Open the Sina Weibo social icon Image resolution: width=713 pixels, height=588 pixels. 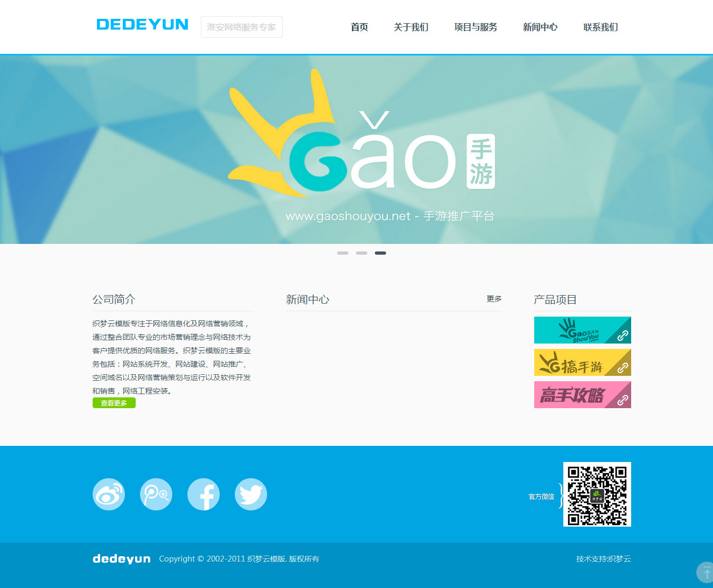tap(108, 494)
